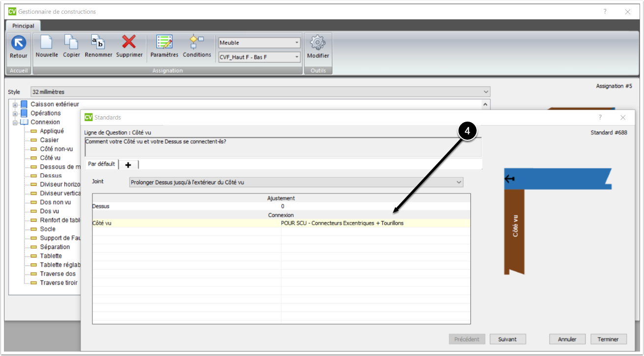The width and height of the screenshot is (644, 356).
Task: Open help in Gestionnaire de constructions title bar
Action: tap(605, 11)
